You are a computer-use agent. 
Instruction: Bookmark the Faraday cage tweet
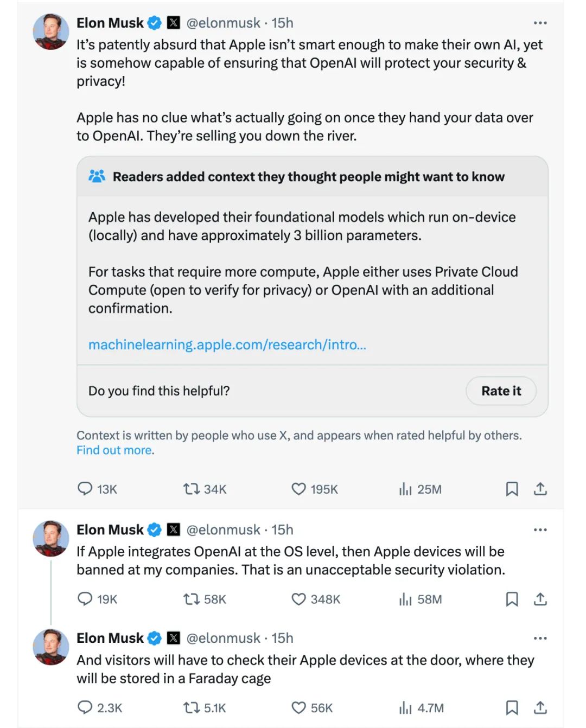click(512, 707)
